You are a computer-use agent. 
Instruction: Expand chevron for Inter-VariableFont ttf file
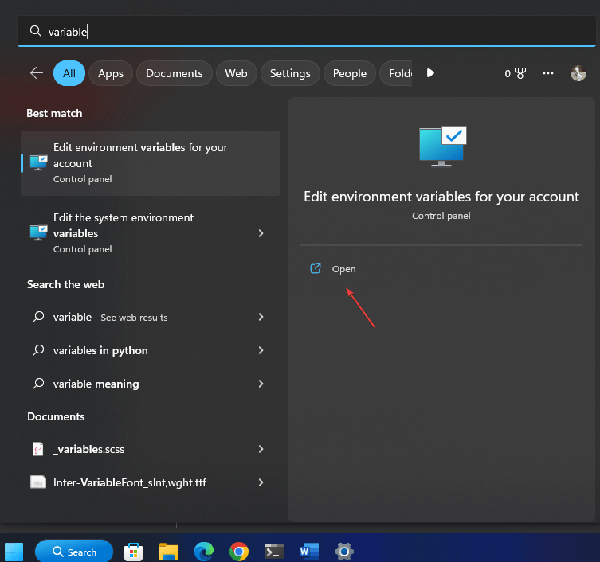pyautogui.click(x=261, y=482)
